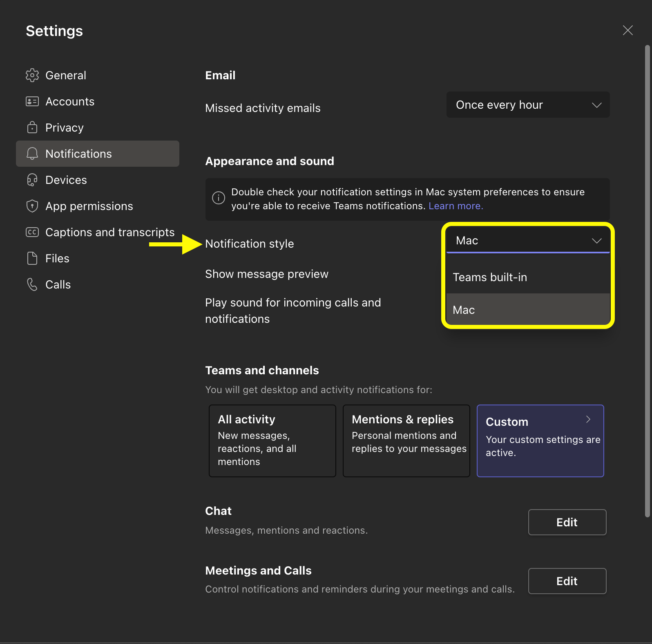Edit Chat notification settings
The width and height of the screenshot is (652, 644).
(x=567, y=522)
